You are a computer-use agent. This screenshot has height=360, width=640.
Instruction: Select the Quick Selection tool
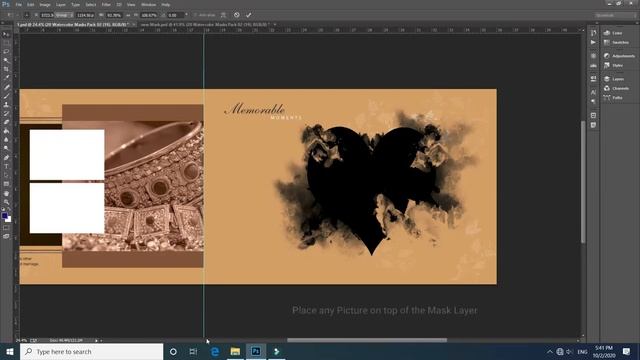point(6,60)
